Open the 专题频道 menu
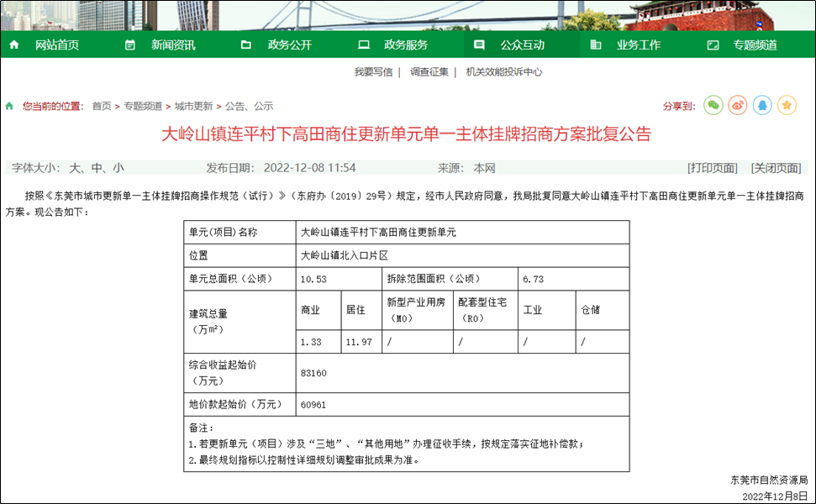This screenshot has width=816, height=504. [x=755, y=45]
